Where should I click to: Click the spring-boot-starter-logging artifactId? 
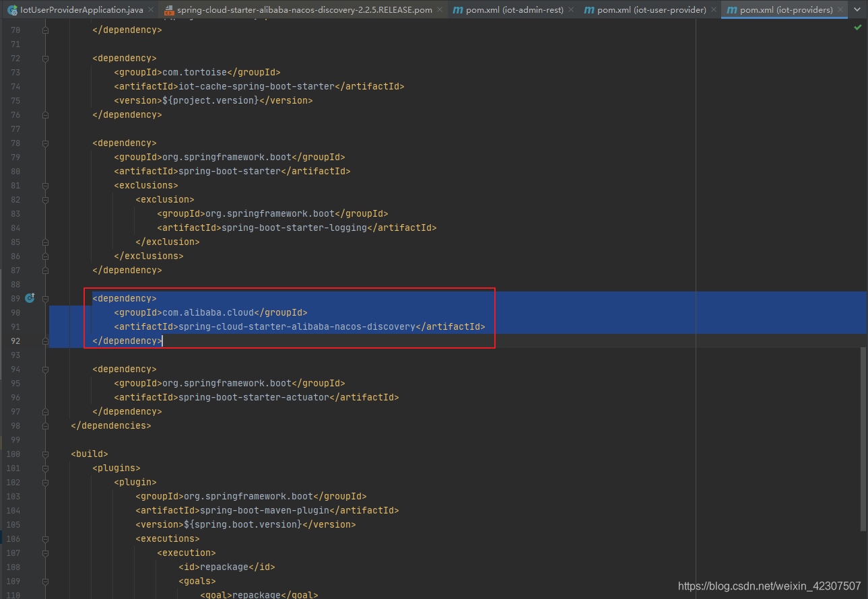294,228
